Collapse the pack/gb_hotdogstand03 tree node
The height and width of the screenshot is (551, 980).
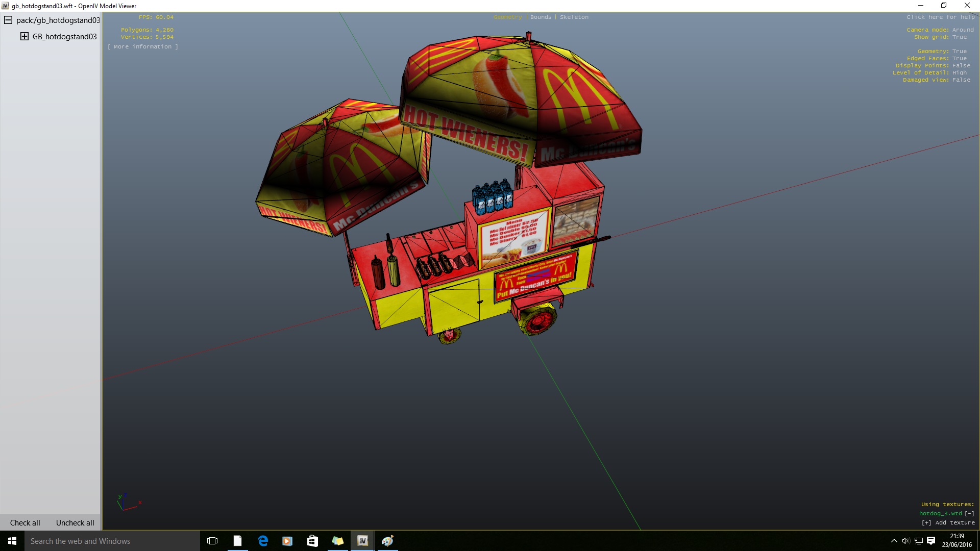tap(8, 20)
